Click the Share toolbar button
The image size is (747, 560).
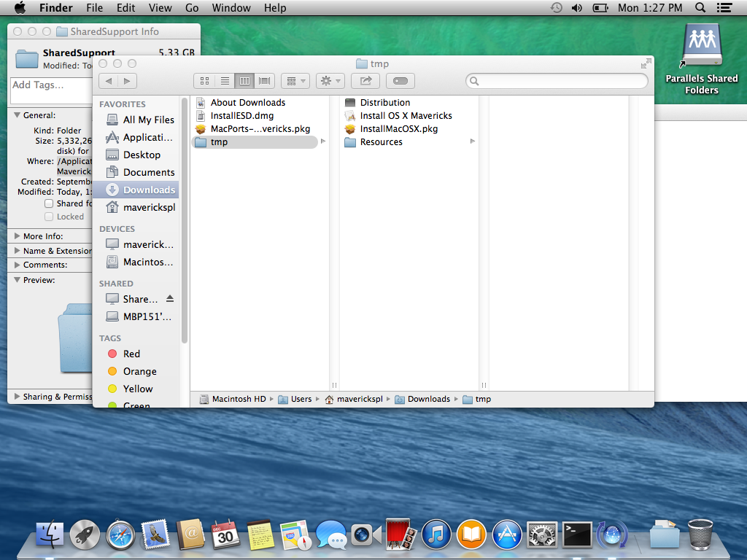(365, 81)
